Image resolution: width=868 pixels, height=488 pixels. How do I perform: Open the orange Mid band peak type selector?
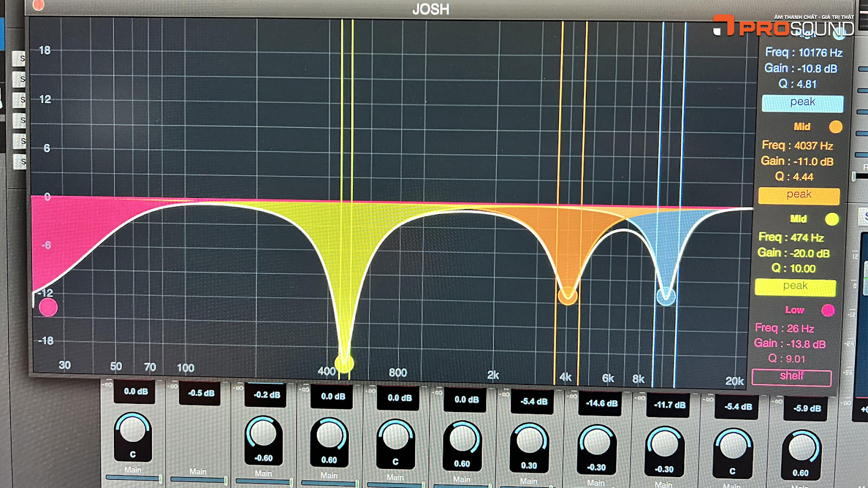click(x=799, y=195)
